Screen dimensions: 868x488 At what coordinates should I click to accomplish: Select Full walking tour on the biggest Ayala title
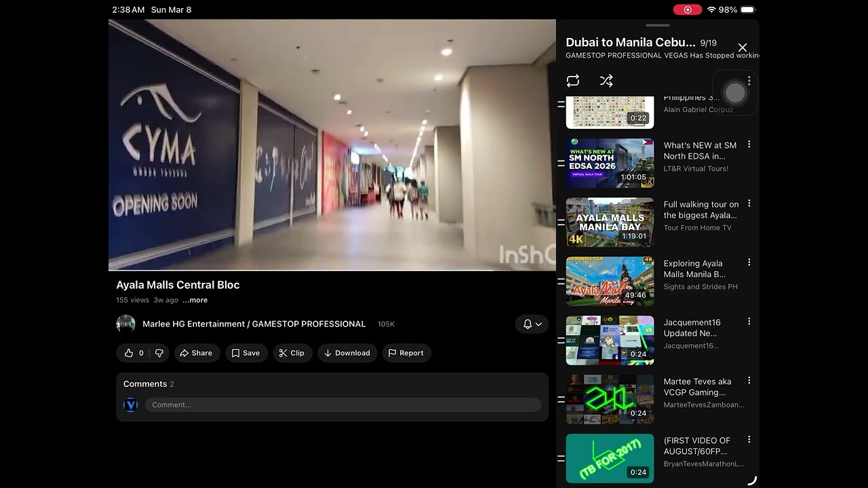701,209
